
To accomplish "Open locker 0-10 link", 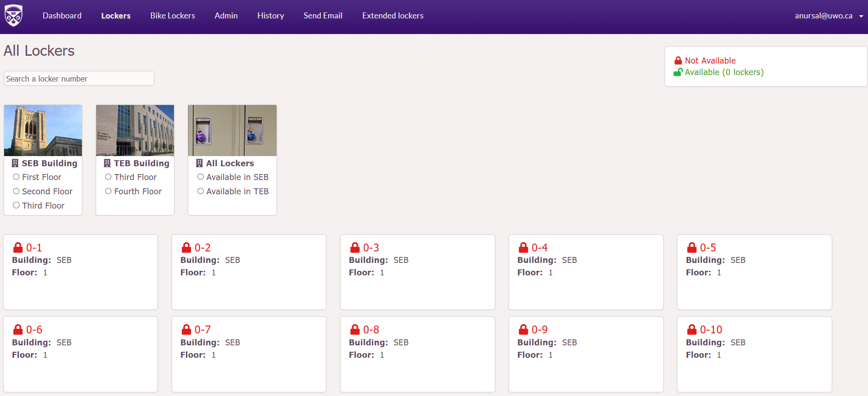I will coord(711,330).
